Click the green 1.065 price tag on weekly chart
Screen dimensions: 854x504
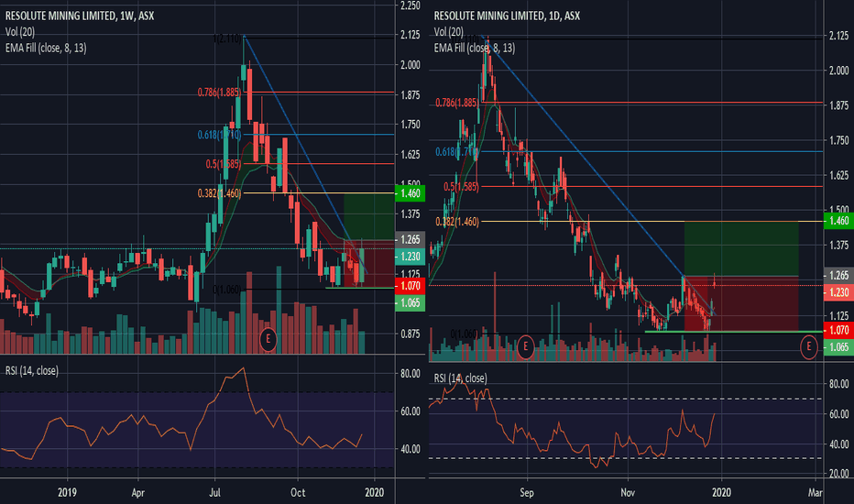point(410,303)
